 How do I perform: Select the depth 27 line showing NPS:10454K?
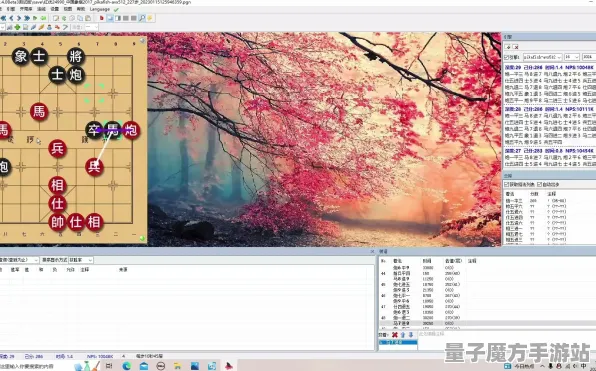(550, 151)
